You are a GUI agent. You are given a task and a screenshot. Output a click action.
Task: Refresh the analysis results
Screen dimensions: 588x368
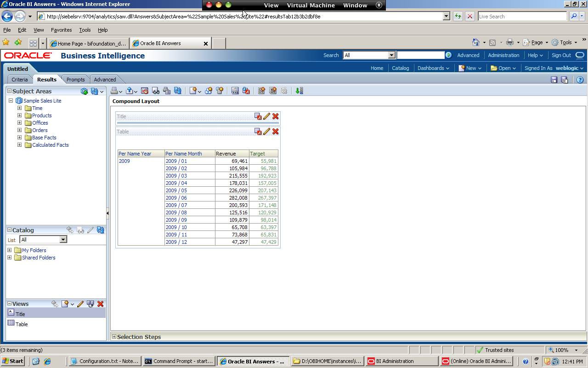(178, 91)
